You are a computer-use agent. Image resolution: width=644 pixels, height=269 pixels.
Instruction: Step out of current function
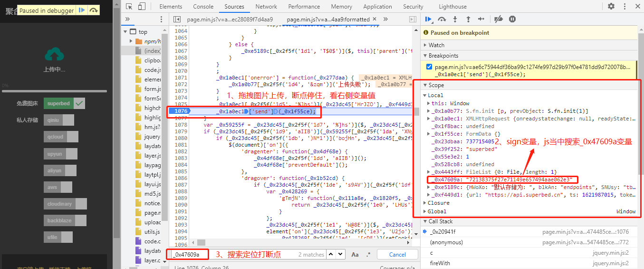click(x=468, y=19)
